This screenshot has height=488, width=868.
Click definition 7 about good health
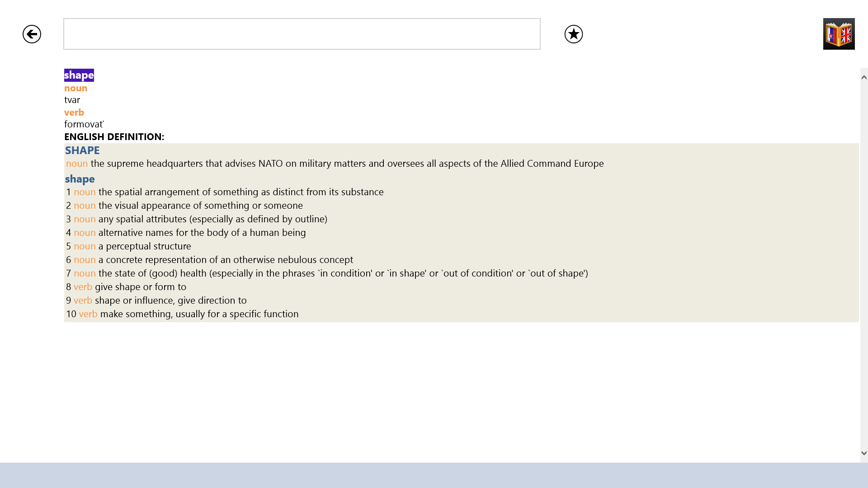tap(343, 273)
